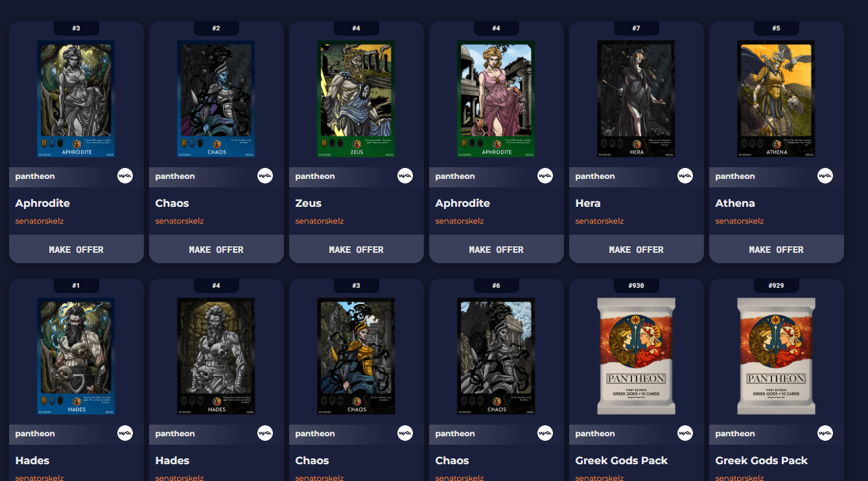This screenshot has height=481, width=868.
Task: Click the WAX logo on the Hera card
Action: (x=685, y=176)
